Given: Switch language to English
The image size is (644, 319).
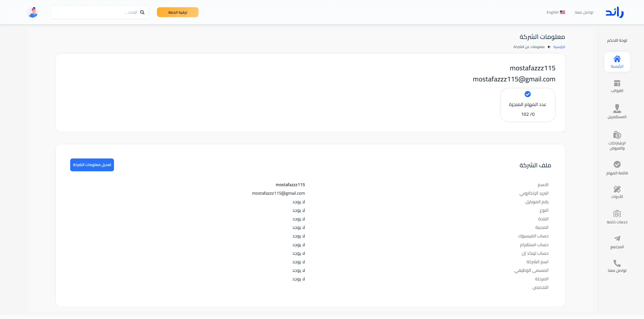Looking at the screenshot, I should click(x=555, y=12).
